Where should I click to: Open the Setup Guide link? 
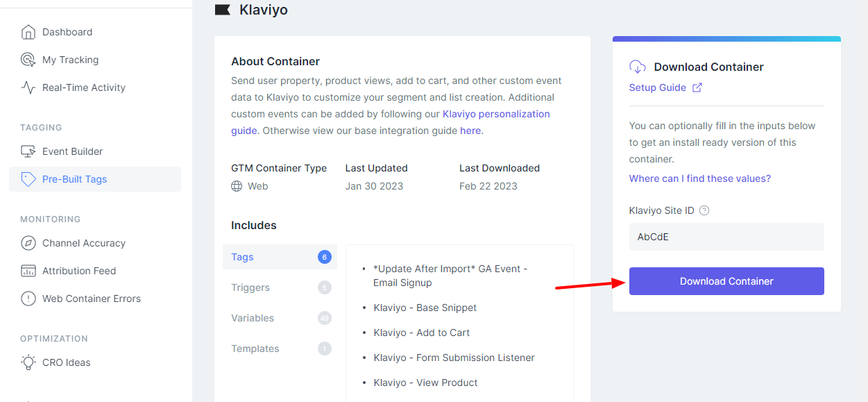click(657, 87)
